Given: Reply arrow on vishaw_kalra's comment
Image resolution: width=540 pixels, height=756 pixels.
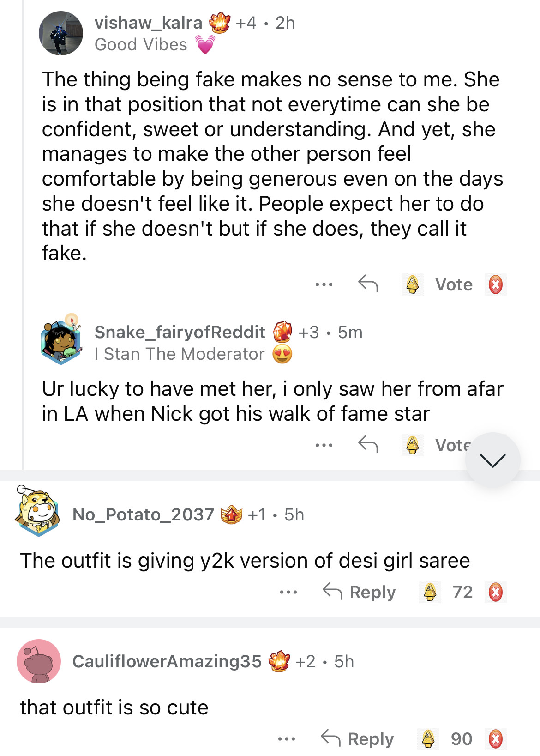Looking at the screenshot, I should pyautogui.click(x=368, y=284).
